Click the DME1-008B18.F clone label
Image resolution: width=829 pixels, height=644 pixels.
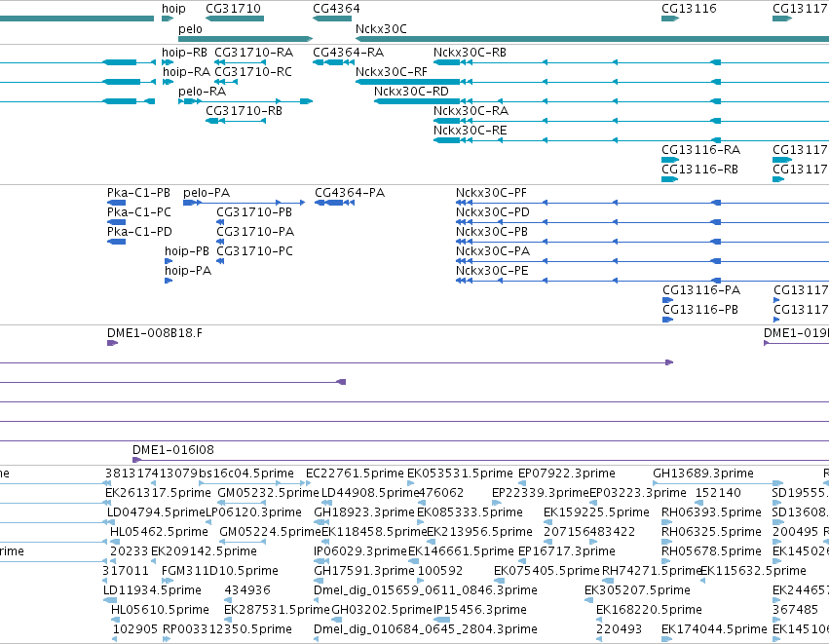[154, 333]
